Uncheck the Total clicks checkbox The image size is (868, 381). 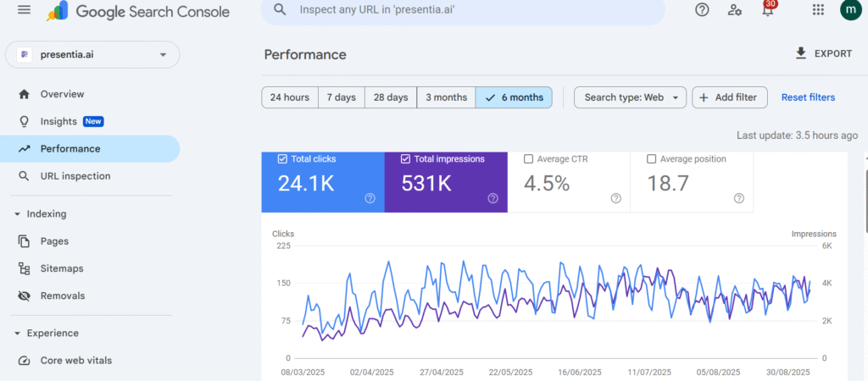282,158
